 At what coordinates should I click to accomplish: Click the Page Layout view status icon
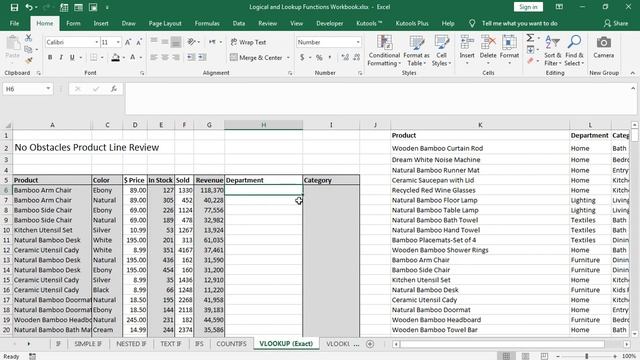[x=525, y=356]
